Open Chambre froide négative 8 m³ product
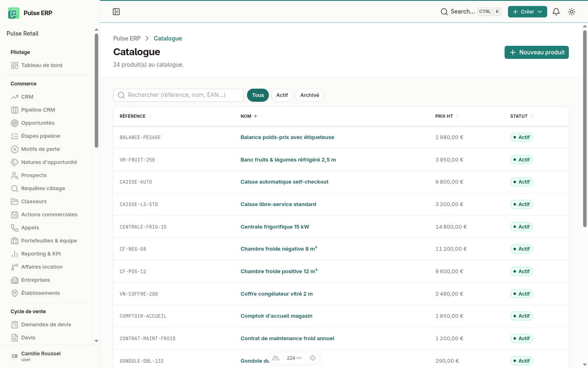 pyautogui.click(x=279, y=249)
